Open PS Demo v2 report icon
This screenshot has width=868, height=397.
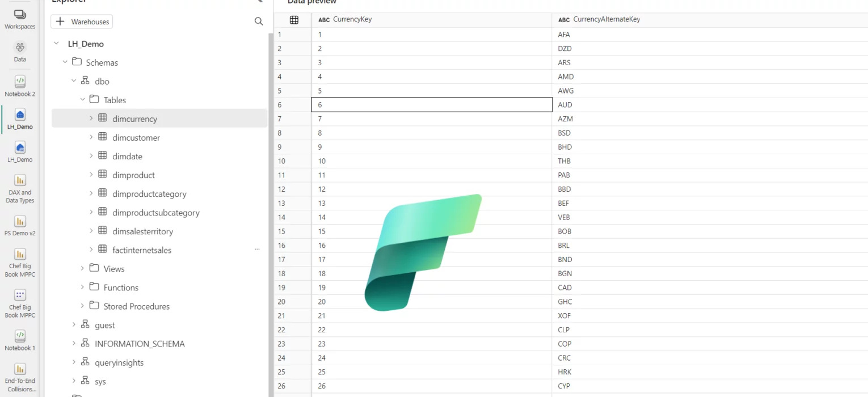click(x=20, y=221)
